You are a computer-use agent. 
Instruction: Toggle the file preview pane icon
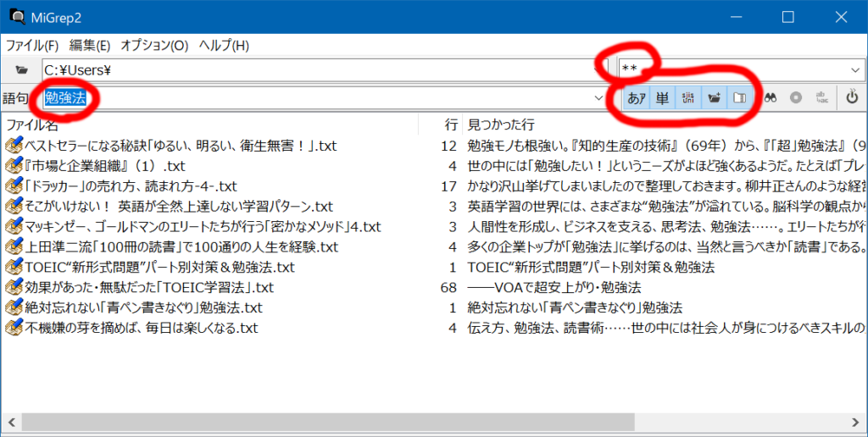coord(739,98)
